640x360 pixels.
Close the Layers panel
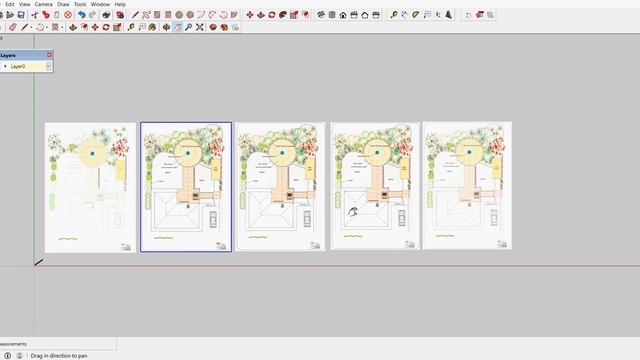pos(49,55)
